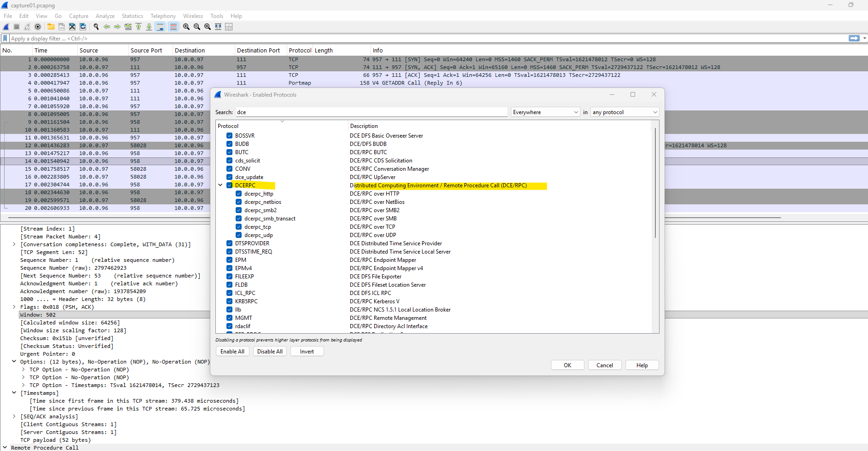Viewport: 868px width, 451px height.
Task: Expand the SEQ/ACK analysis detail row
Action: [x=14, y=416]
